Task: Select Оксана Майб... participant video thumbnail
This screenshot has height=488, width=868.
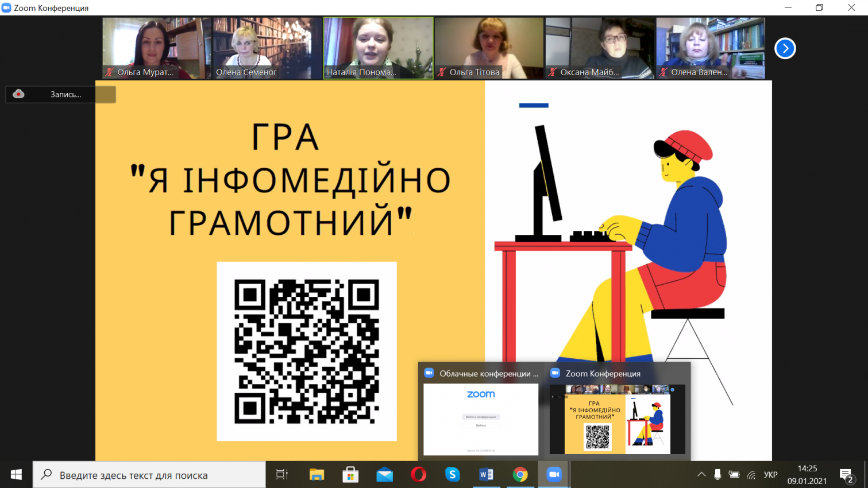Action: pyautogui.click(x=600, y=48)
